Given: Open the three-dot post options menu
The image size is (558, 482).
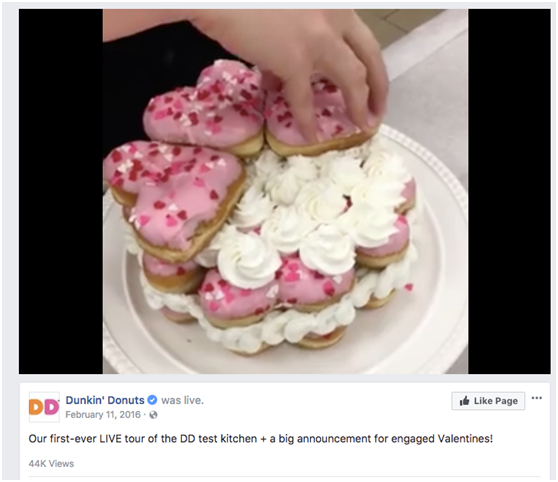Looking at the screenshot, I should pos(537,398).
